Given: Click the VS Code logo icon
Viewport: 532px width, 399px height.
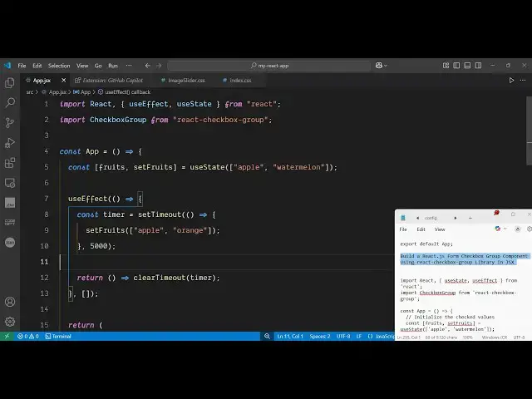Looking at the screenshot, I should pyautogui.click(x=7, y=66).
